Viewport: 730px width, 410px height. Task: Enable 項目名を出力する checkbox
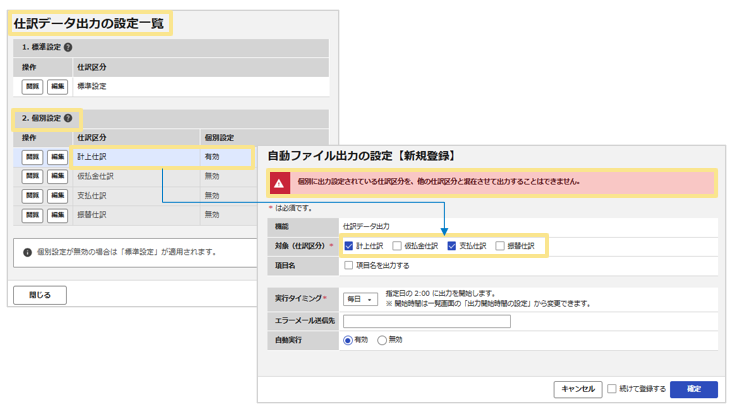(348, 265)
